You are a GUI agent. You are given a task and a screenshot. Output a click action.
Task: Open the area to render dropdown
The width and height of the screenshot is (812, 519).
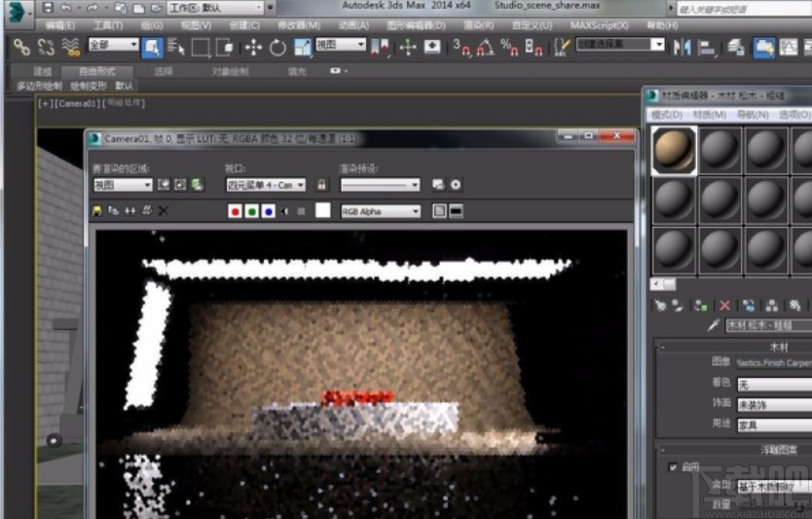click(123, 185)
